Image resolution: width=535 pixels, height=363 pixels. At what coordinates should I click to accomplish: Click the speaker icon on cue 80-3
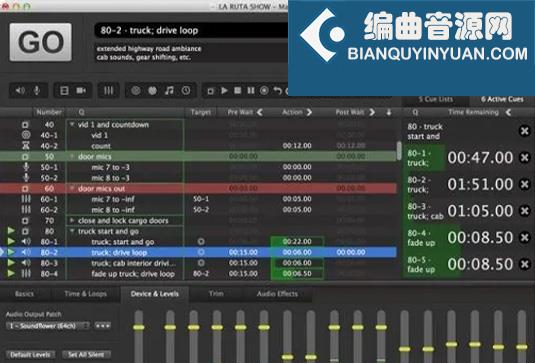pyautogui.click(x=26, y=263)
